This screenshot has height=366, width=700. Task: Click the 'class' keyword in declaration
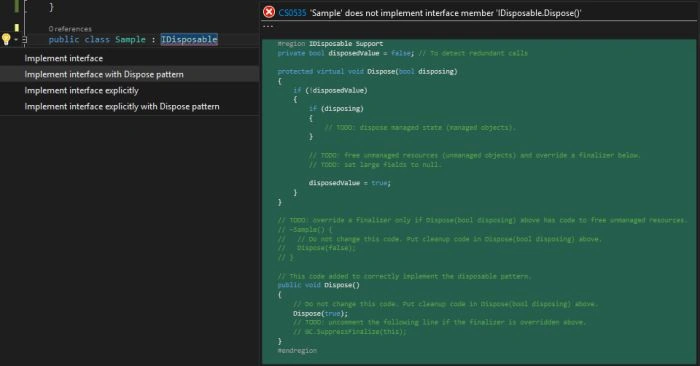[97, 39]
